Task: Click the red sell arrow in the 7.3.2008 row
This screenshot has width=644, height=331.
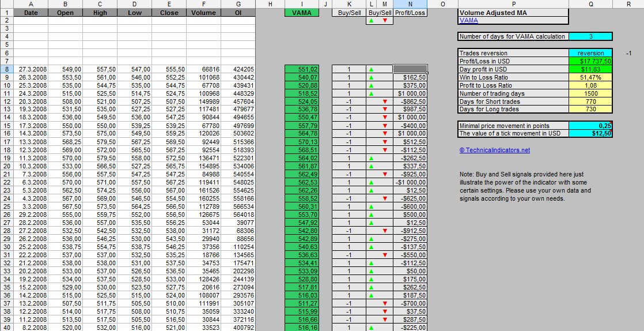Action: tap(385, 174)
